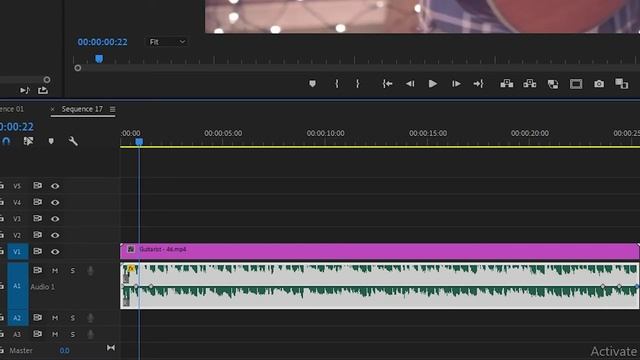Click the Drag Audio Only icon in Source panel
The width and height of the screenshot is (640, 360).
click(x=25, y=90)
